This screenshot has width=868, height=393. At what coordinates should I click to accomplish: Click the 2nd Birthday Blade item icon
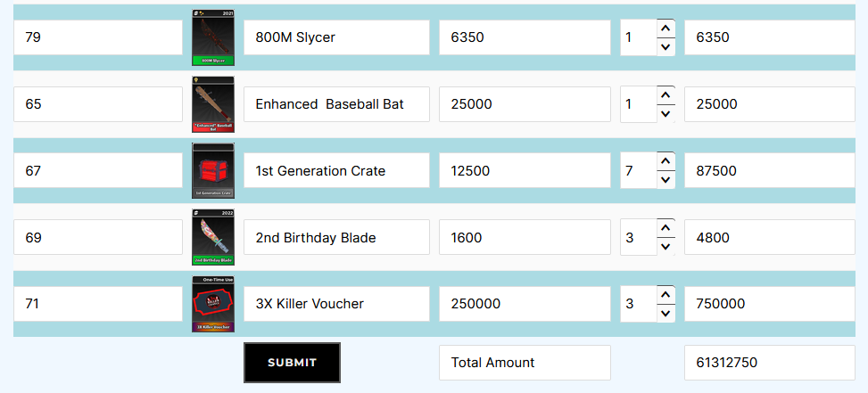click(212, 237)
